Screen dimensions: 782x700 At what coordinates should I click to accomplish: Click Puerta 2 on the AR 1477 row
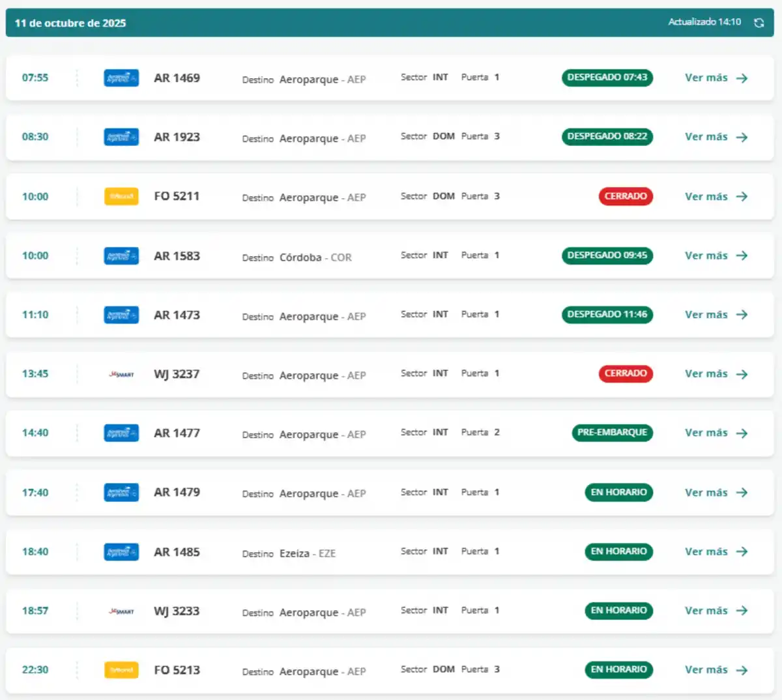pyautogui.click(x=480, y=432)
